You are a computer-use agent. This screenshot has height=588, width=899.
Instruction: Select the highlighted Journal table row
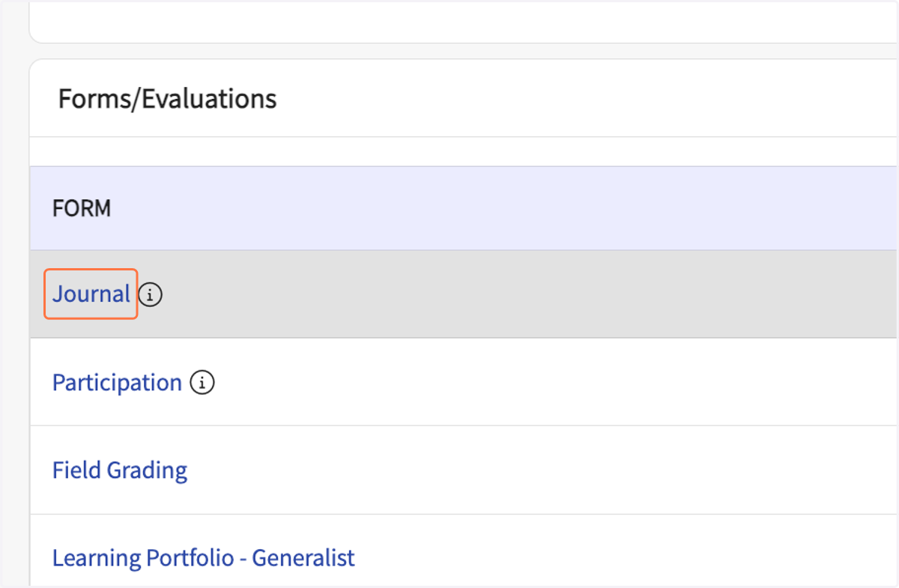[464, 294]
